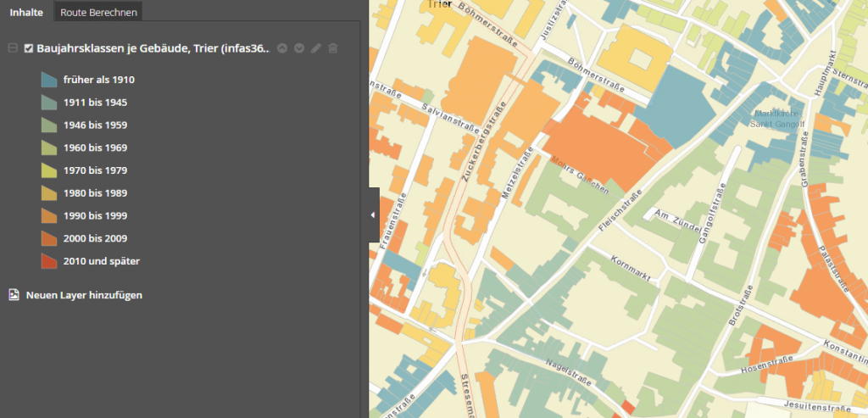The width and height of the screenshot is (868, 418).
Task: Move the layer down with the arrow icon
Action: click(299, 49)
